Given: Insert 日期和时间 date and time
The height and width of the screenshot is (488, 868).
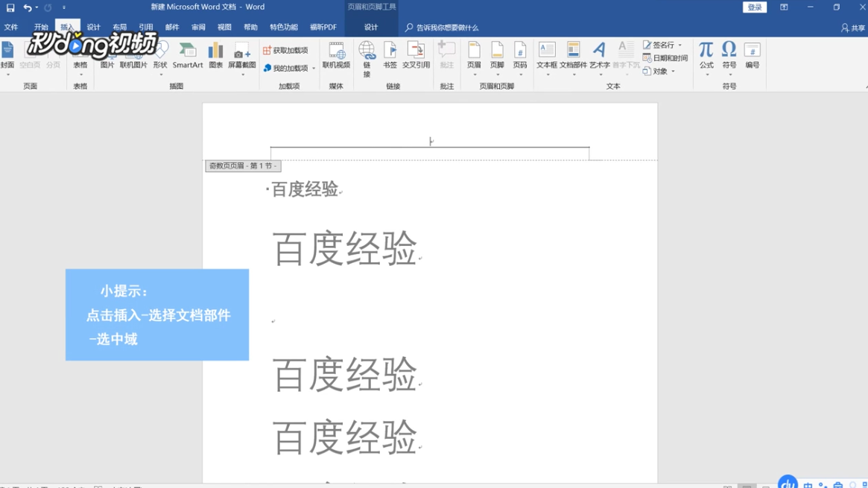Looking at the screenshot, I should 665,58.
